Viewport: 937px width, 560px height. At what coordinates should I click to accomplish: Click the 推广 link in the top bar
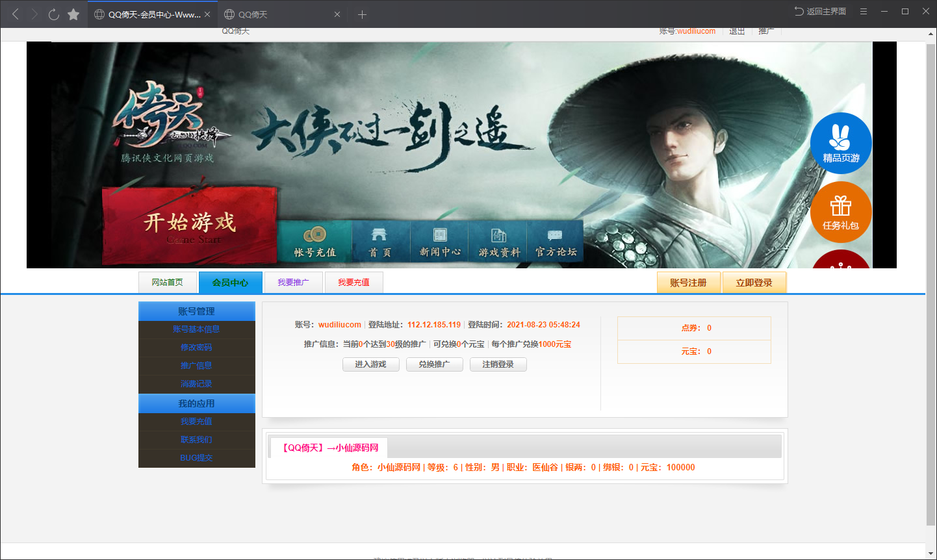click(766, 31)
